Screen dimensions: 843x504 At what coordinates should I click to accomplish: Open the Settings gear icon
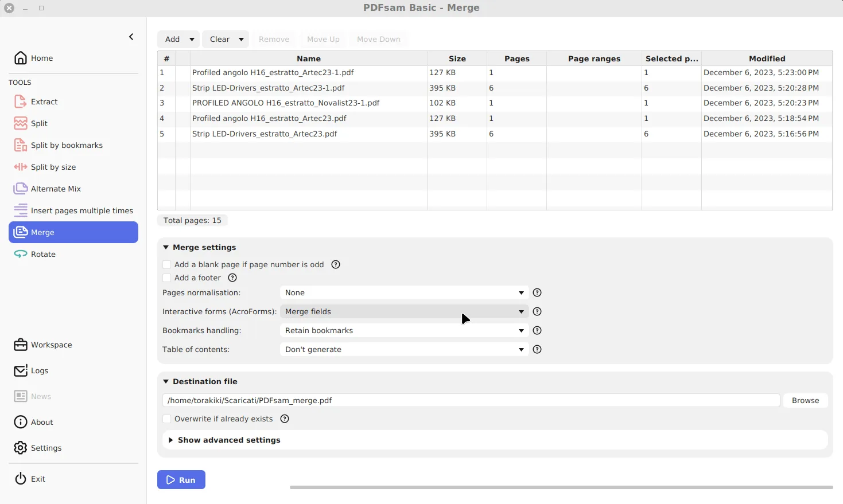21,448
